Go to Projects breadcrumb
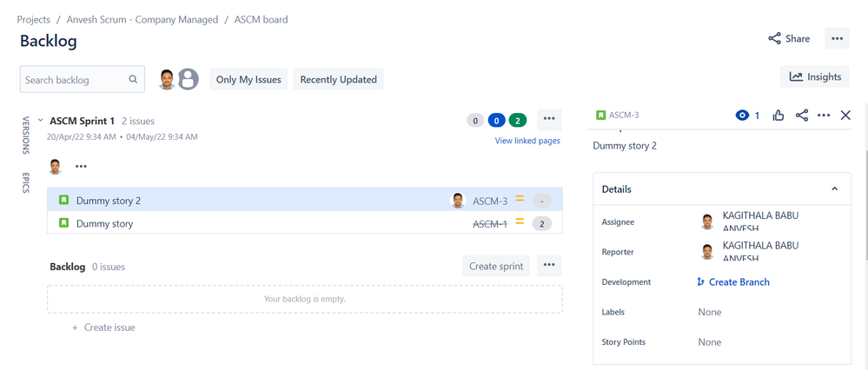Image resolution: width=868 pixels, height=370 pixels. click(33, 19)
